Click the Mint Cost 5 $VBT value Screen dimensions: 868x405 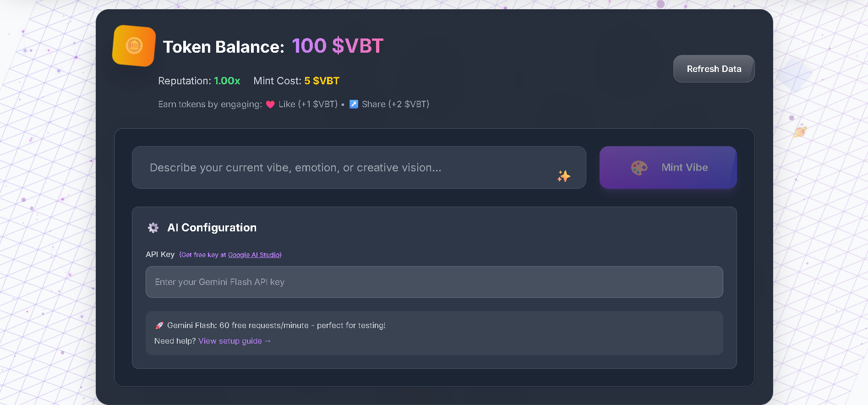[x=322, y=81]
